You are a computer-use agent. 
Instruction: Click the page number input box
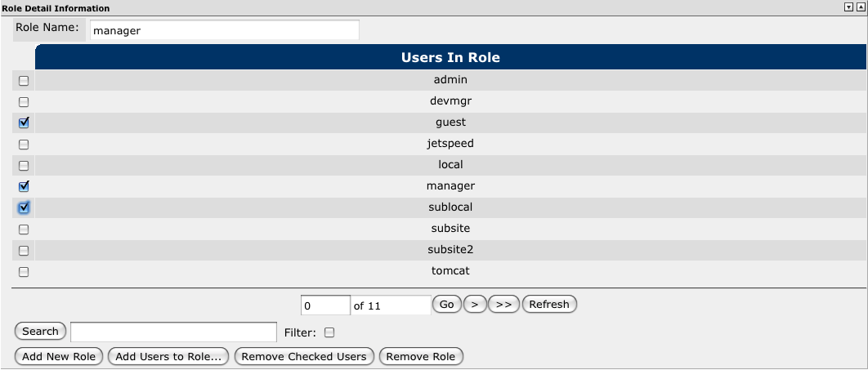tap(325, 305)
